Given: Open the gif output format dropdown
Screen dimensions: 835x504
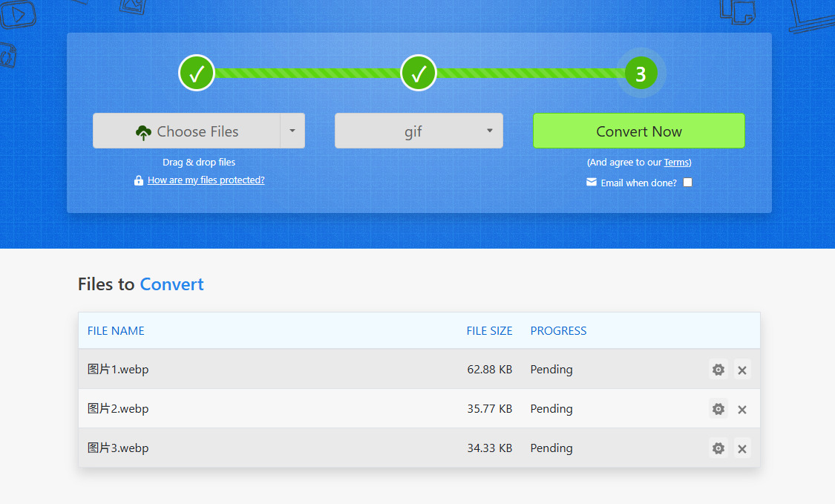Looking at the screenshot, I should coord(419,131).
